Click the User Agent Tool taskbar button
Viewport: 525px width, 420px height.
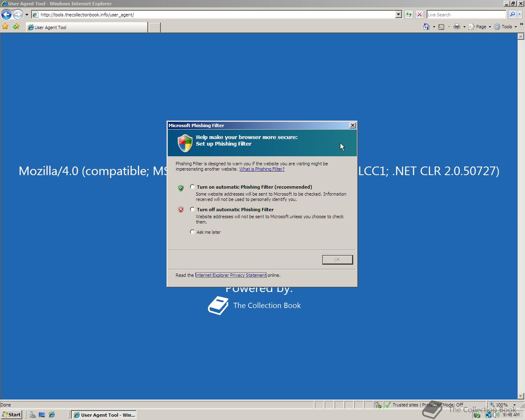click(x=104, y=415)
